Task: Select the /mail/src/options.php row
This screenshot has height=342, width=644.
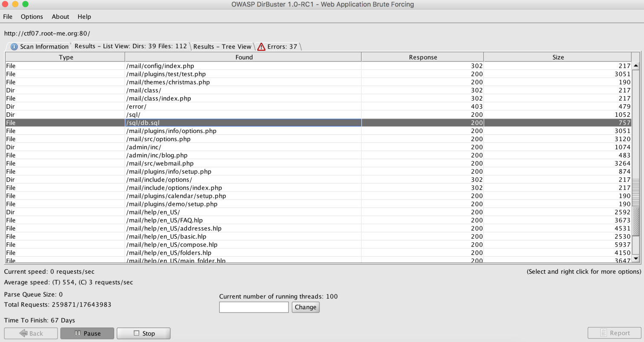Action: click(318, 139)
